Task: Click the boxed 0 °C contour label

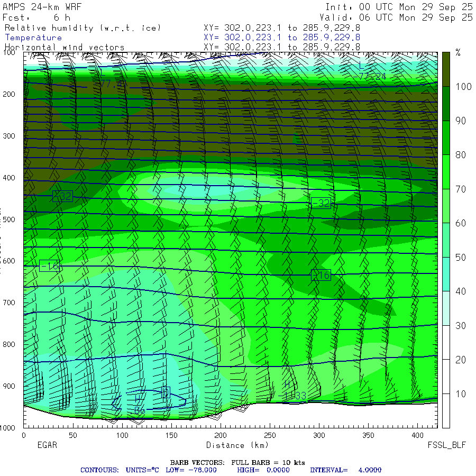Action: tap(164, 393)
